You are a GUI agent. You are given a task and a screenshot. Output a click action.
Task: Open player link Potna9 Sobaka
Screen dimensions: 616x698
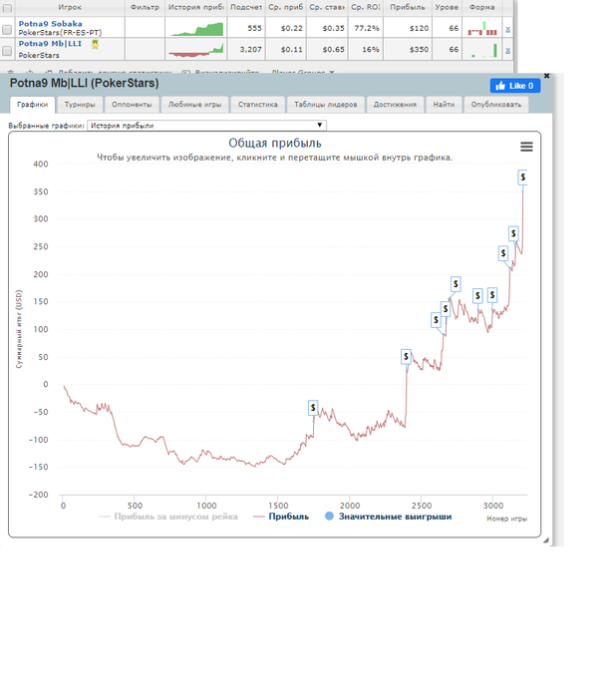point(50,24)
